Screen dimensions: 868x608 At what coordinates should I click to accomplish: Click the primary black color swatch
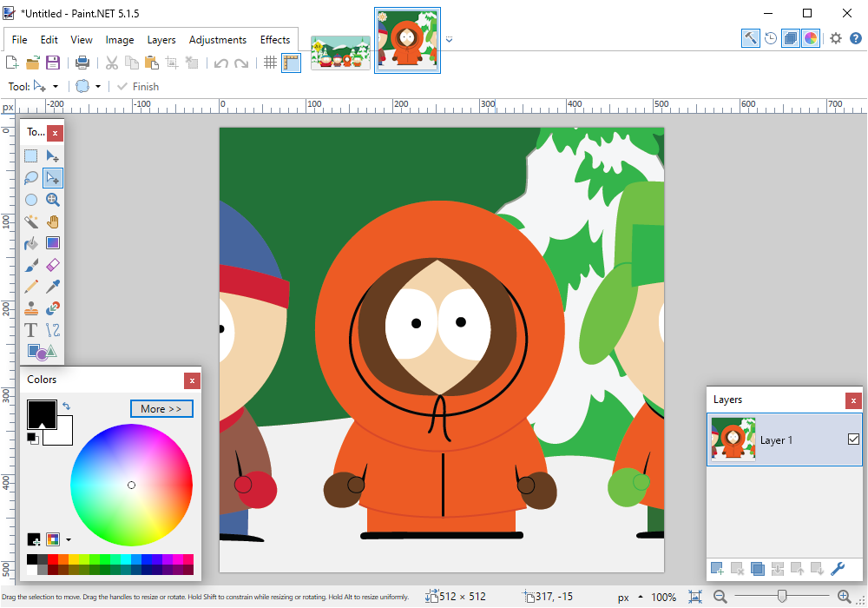42,413
